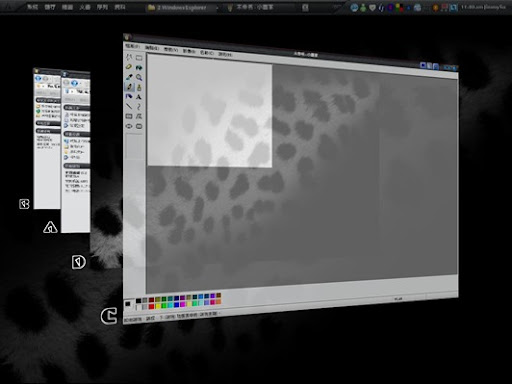Image resolution: width=512 pixels, height=384 pixels.
Task: Select the straight Line tool
Action: (x=129, y=106)
